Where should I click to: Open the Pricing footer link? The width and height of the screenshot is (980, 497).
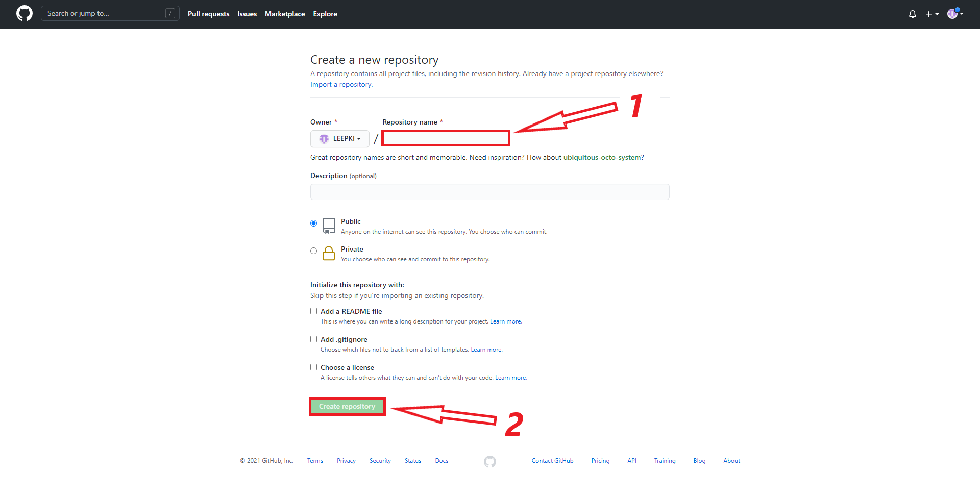600,461
